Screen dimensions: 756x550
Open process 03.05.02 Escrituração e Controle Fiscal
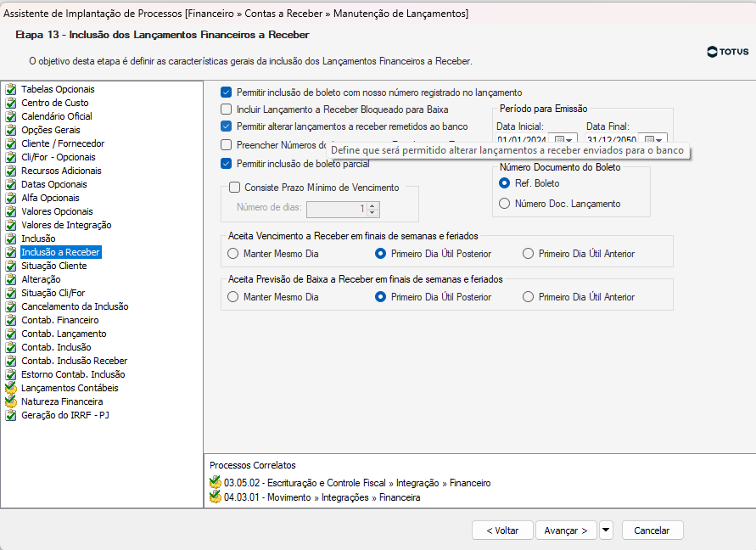(357, 483)
